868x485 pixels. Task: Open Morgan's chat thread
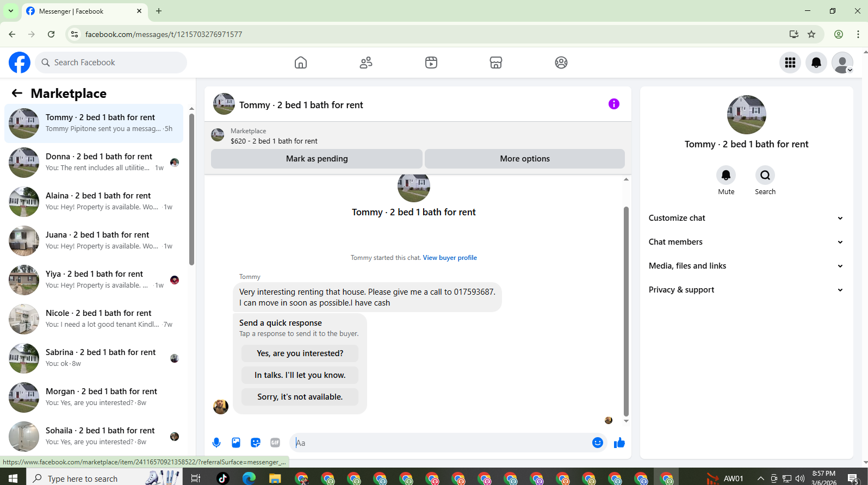94,397
